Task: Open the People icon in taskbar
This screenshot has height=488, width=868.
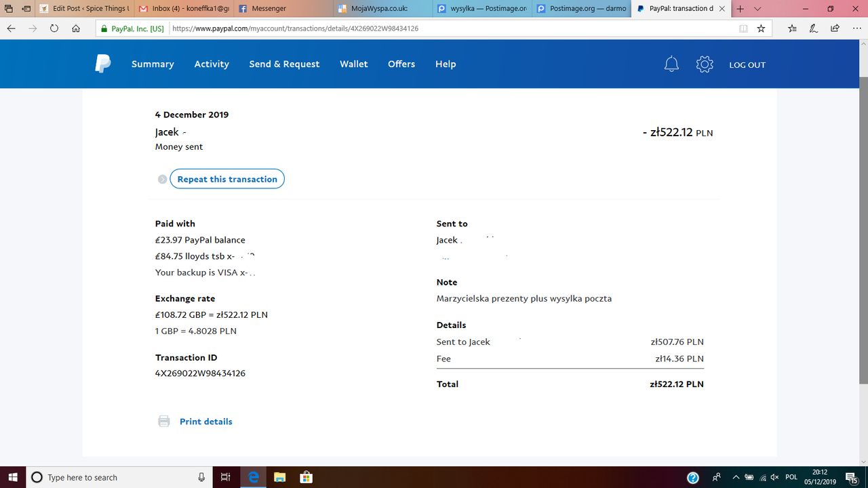Action: coord(717,477)
